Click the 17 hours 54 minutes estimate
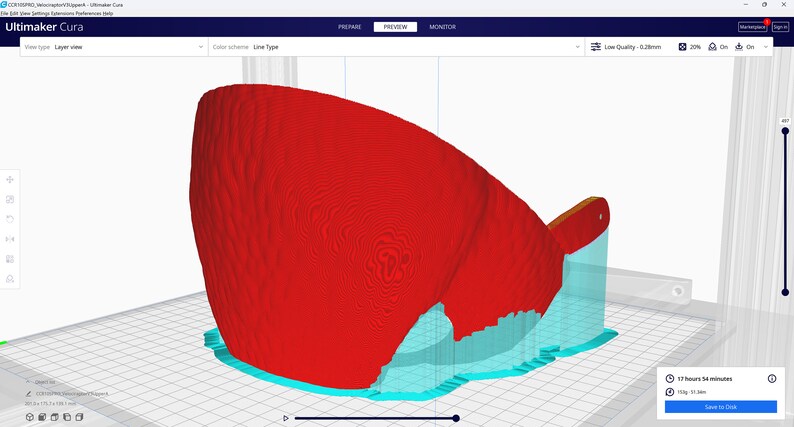Viewport: 794px width, 427px height. tap(704, 378)
